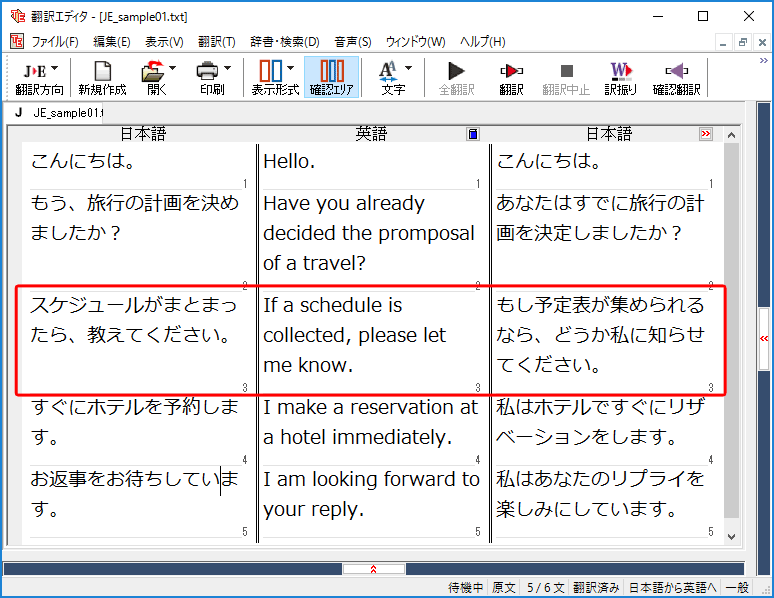Click the 印刷 printer icon

[207, 72]
